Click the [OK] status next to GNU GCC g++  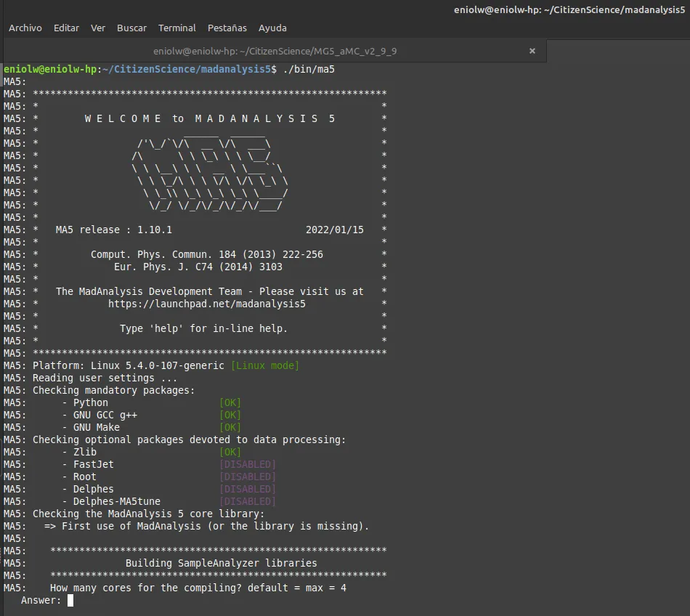pos(230,415)
